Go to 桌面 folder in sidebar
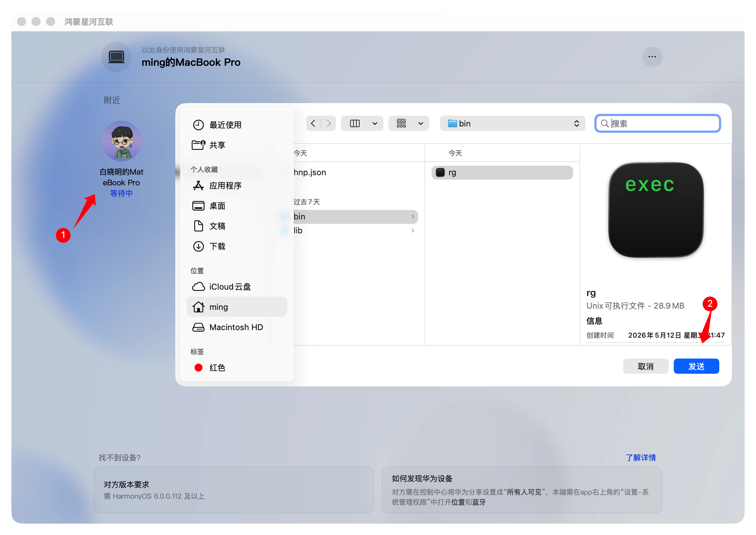 (237, 206)
